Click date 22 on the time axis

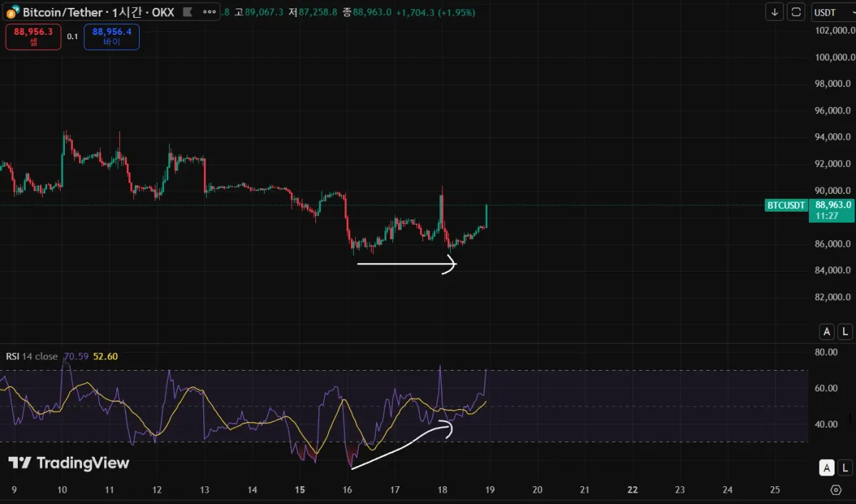[x=632, y=490]
